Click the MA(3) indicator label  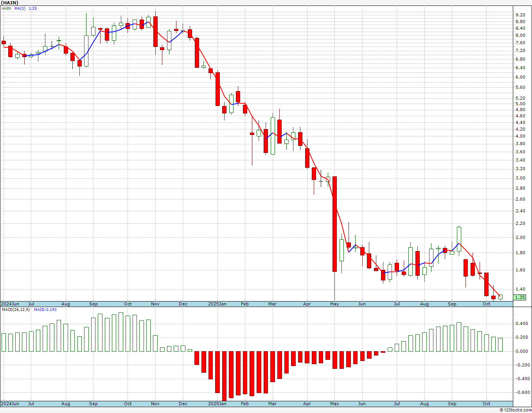20,9
